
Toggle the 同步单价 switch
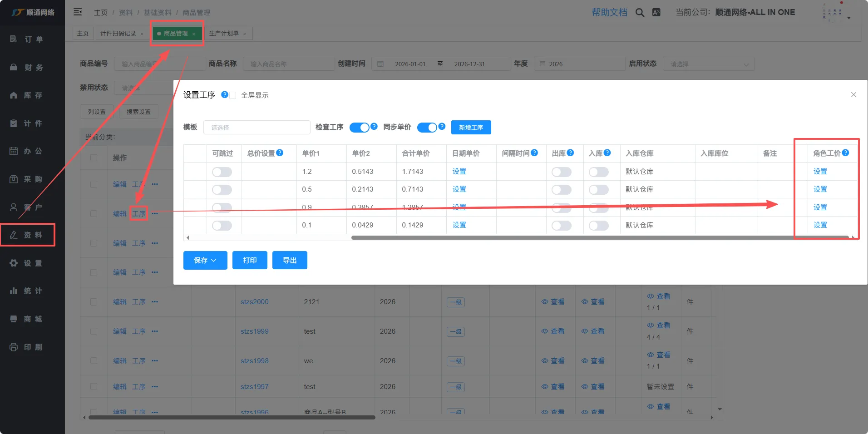coord(427,128)
